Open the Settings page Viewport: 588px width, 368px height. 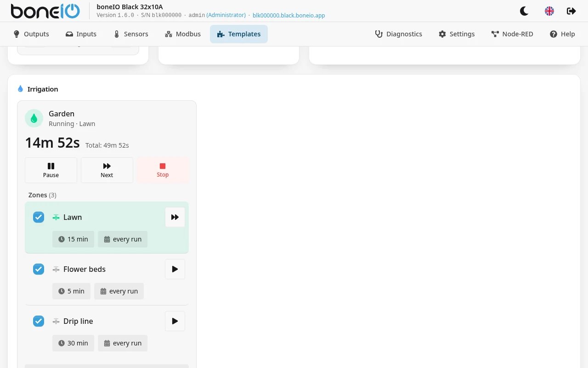pyautogui.click(x=457, y=34)
